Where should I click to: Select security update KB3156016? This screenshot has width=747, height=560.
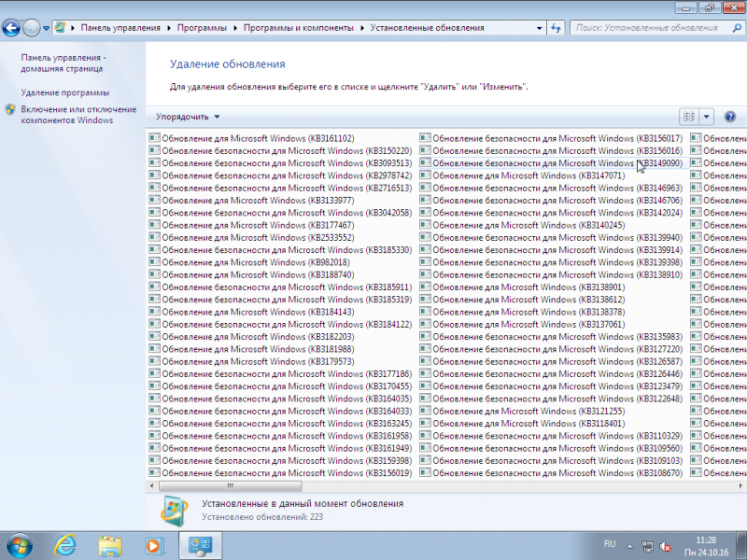[557, 151]
